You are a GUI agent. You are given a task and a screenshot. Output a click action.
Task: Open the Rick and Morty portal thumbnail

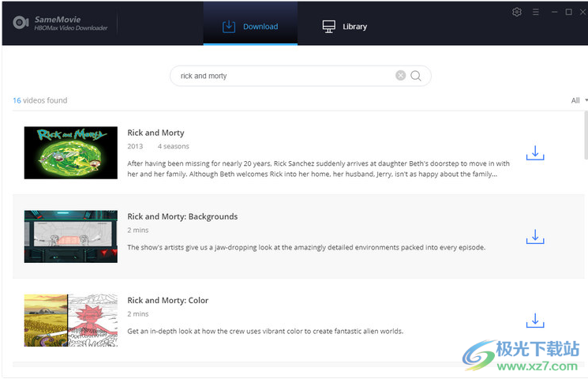[71, 152]
